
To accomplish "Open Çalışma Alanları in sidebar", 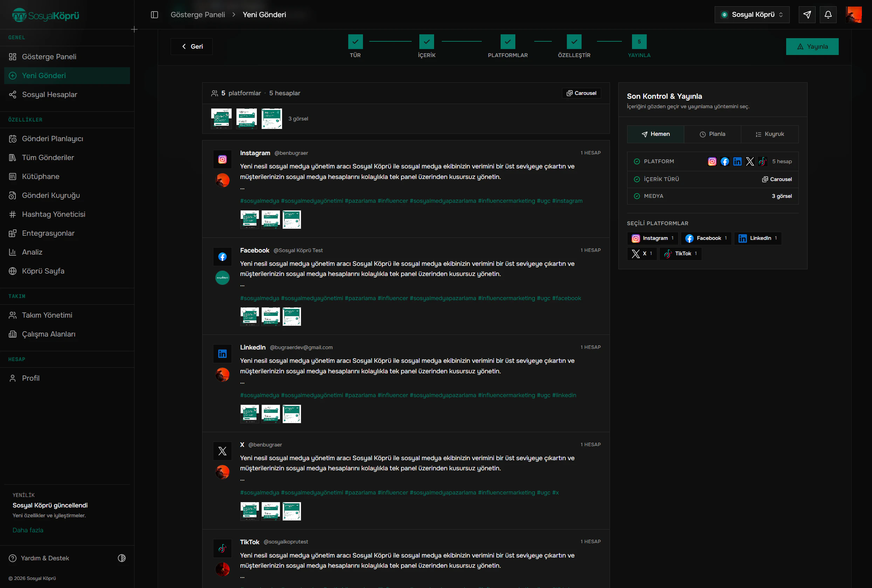I will [x=67, y=334].
